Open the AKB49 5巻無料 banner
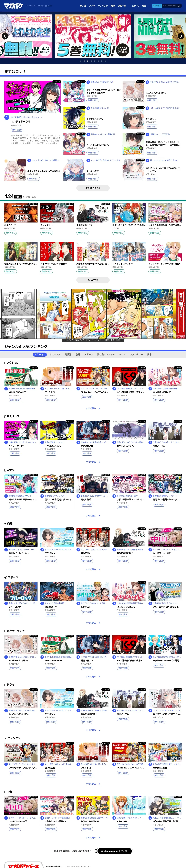The width and height of the screenshot is (186, 868). click(x=93, y=36)
